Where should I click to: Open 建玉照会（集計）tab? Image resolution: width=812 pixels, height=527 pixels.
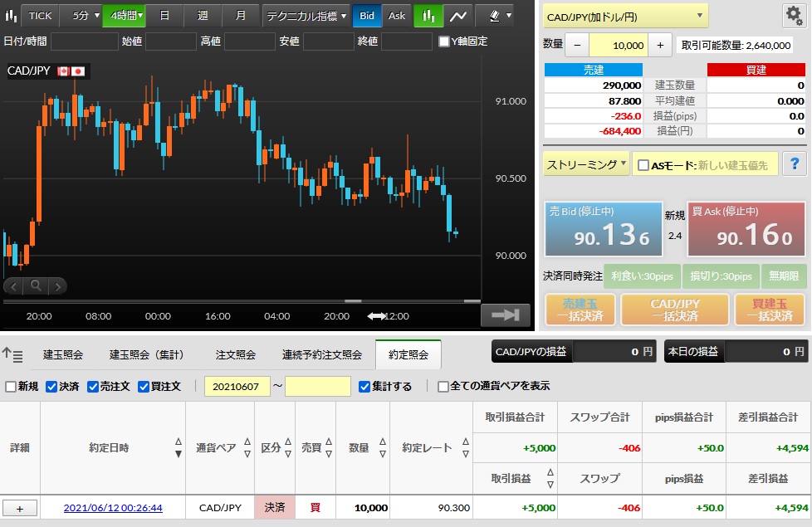(x=147, y=355)
